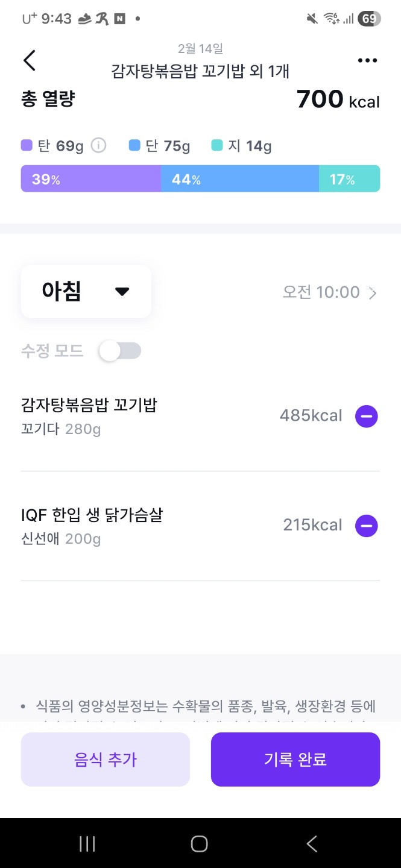Toggle the 수정 모드 switch
The image size is (401, 868).
(120, 351)
